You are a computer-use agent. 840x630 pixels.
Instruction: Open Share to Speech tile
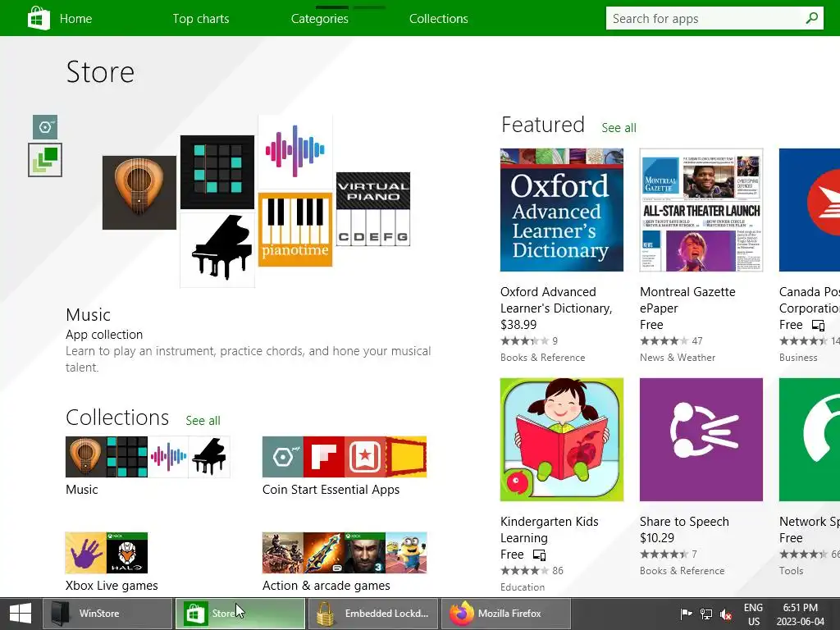(x=701, y=440)
